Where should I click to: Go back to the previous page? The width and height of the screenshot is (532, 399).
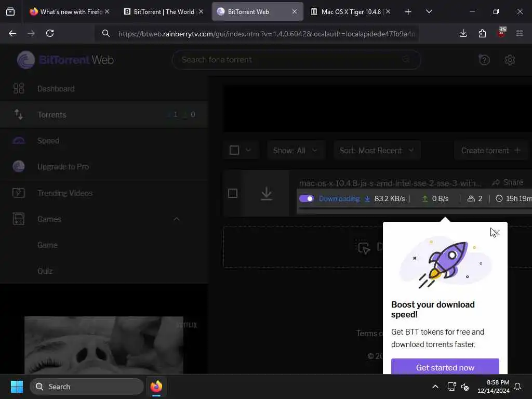[12, 33]
